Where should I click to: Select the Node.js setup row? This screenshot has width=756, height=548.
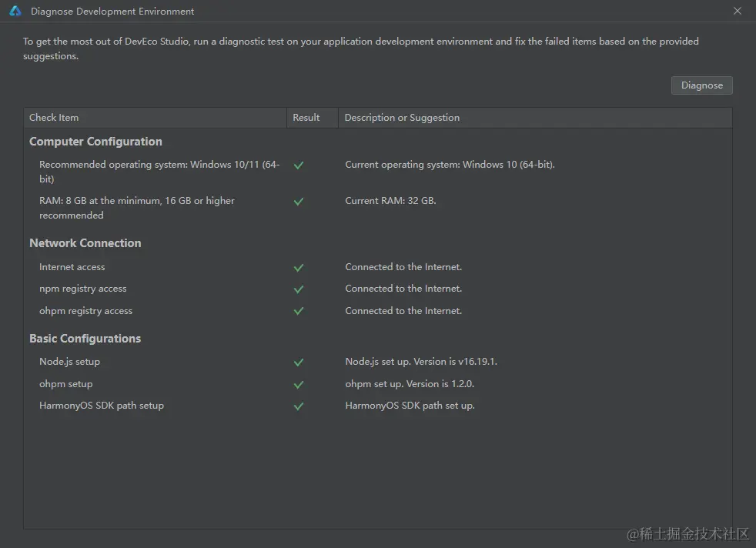[377, 362]
